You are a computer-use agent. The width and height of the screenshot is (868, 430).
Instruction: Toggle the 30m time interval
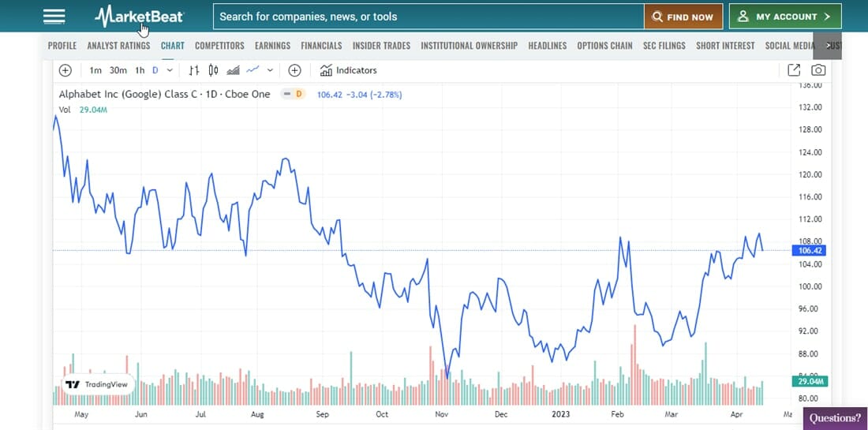[x=118, y=70]
